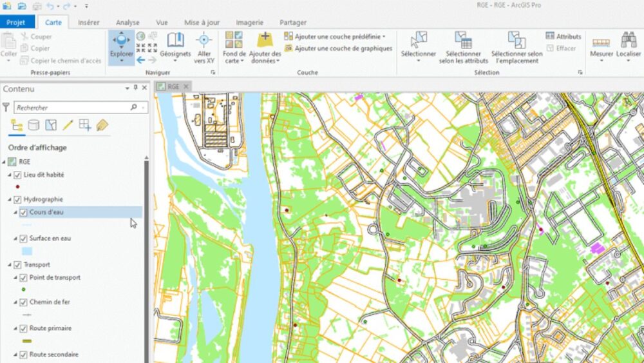Click the open project folder icon
This screenshot has width=644, height=363.
21,6
